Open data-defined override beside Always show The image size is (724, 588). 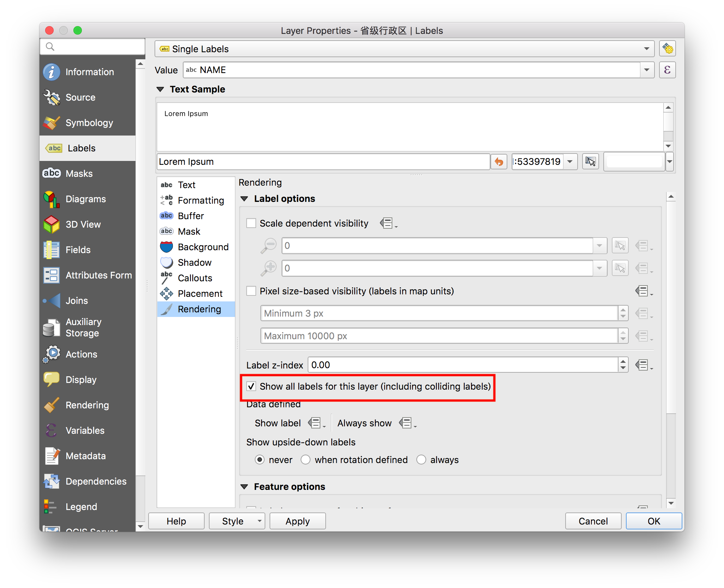point(406,423)
